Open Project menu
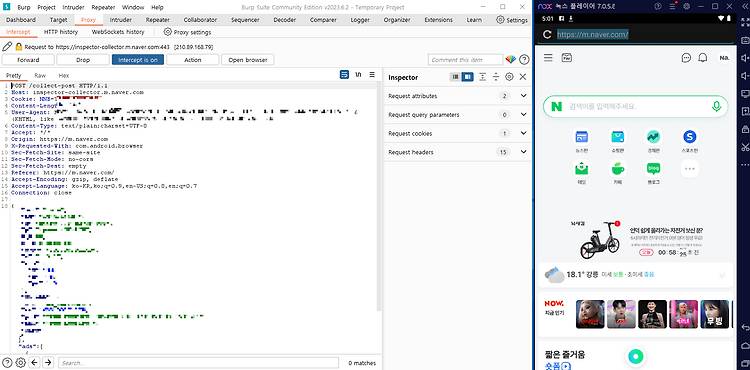Viewport: 750px width, 370px height. coord(46,7)
